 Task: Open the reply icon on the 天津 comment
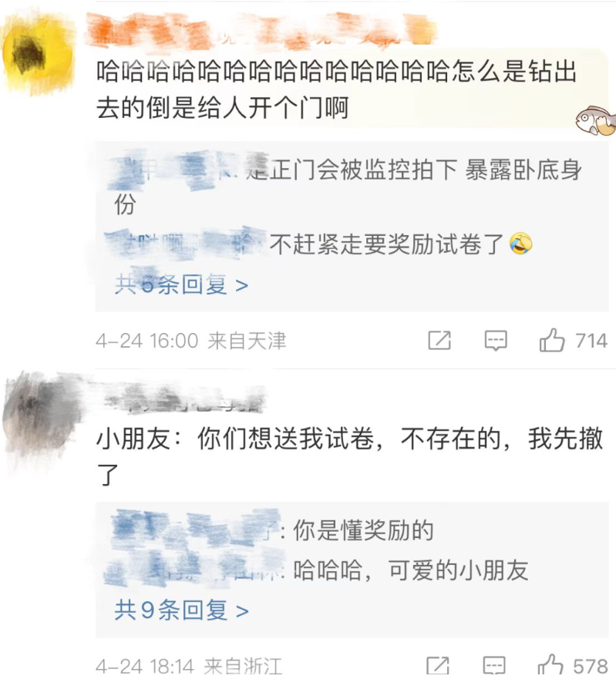click(x=496, y=341)
